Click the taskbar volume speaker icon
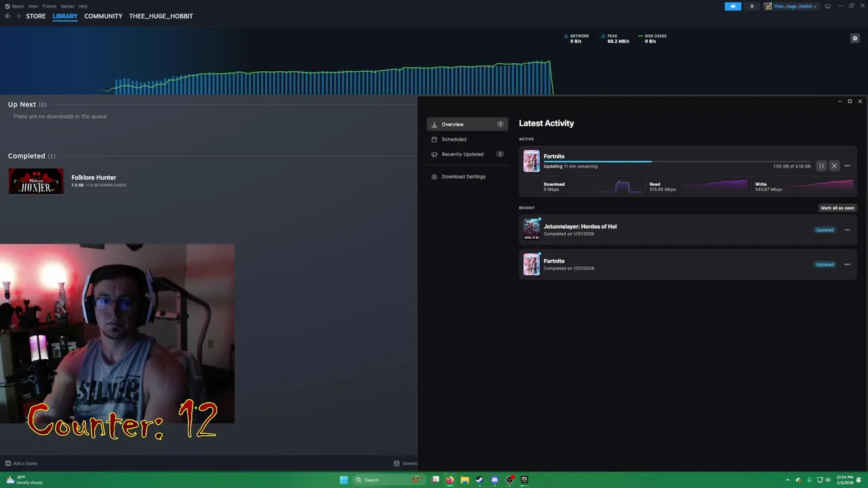This screenshot has height=488, width=868. click(x=827, y=480)
